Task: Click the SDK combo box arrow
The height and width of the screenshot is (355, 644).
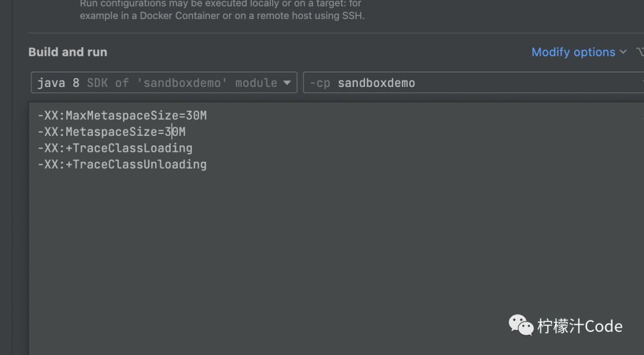Action: [x=287, y=83]
